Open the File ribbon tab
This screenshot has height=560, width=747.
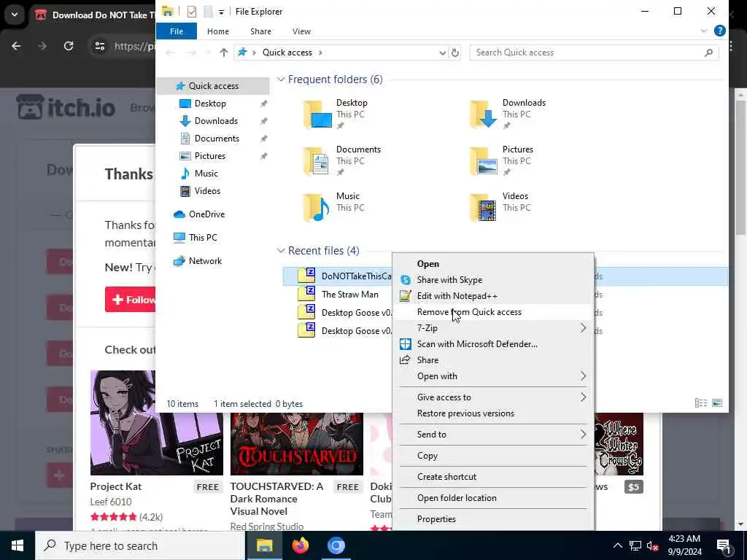tap(177, 31)
